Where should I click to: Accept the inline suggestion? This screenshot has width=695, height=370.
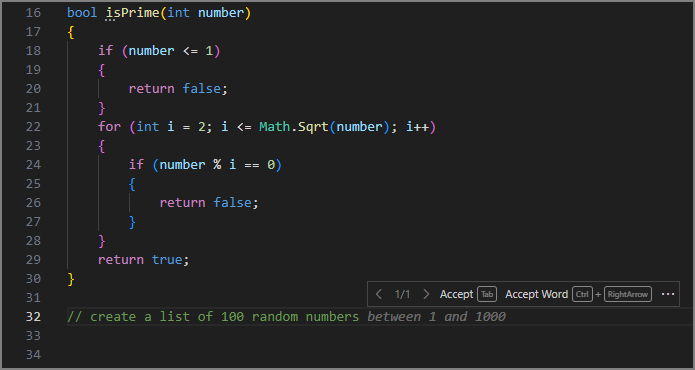pyautogui.click(x=457, y=294)
